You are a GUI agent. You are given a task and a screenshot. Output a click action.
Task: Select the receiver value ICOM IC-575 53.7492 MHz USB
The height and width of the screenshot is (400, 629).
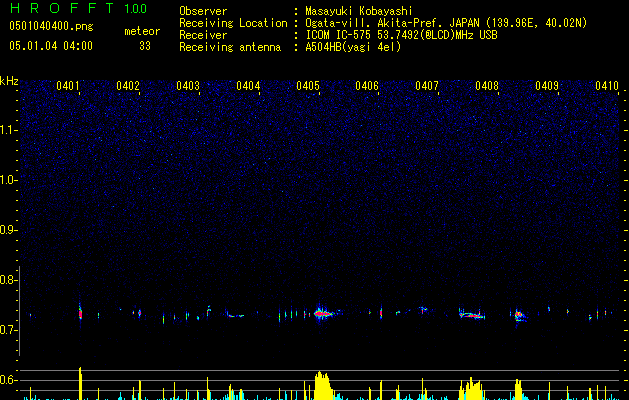(401, 35)
